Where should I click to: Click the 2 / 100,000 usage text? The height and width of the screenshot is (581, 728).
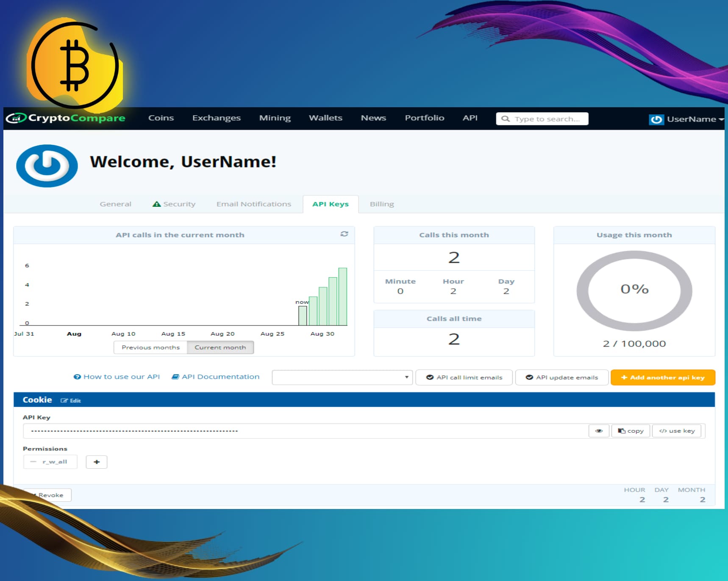634,344
